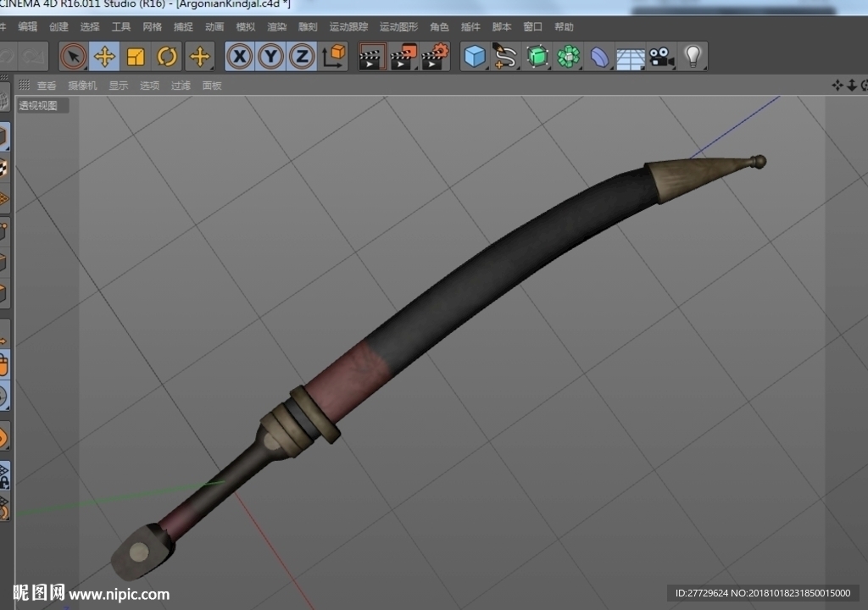
Task: Select the Rotate tool
Action: (167, 57)
